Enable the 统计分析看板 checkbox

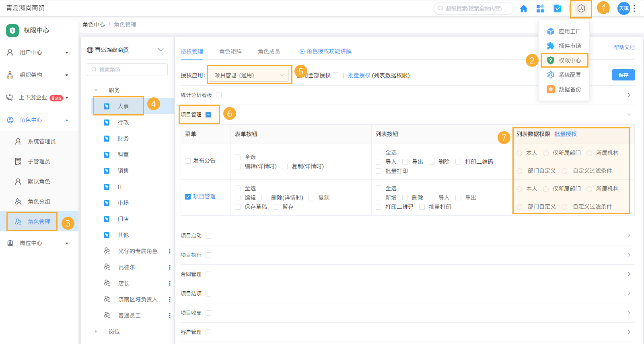[219, 95]
